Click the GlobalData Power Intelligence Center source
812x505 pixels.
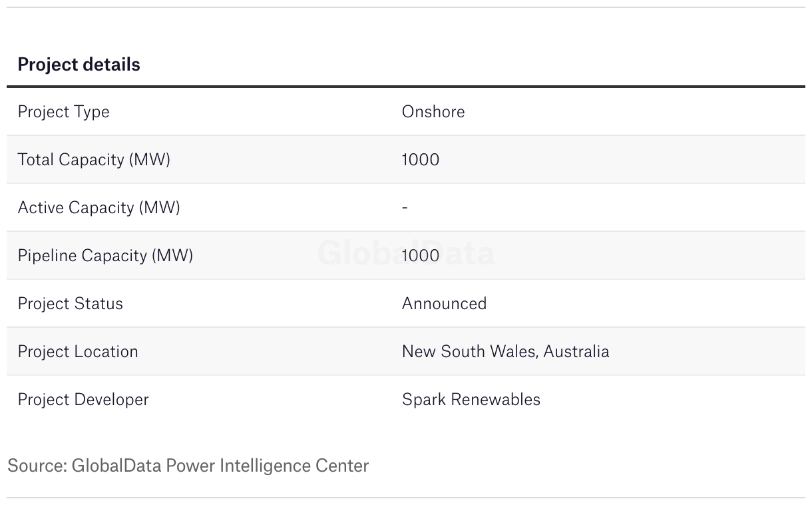point(220,465)
